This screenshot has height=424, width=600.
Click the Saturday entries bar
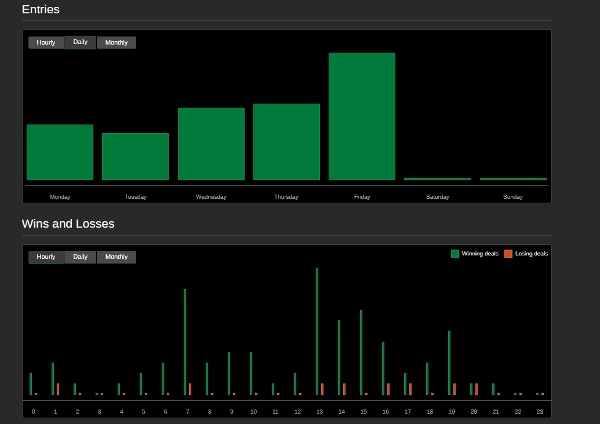[437, 179]
